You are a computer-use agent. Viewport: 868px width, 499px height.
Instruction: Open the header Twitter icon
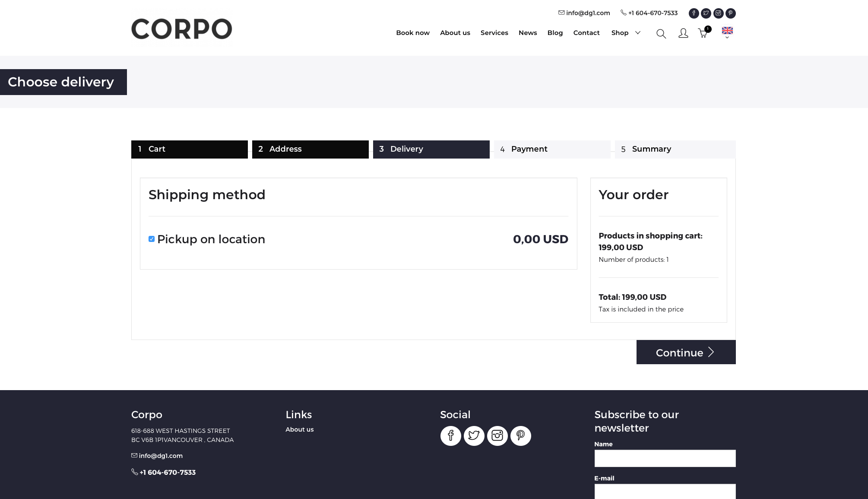[x=706, y=13]
